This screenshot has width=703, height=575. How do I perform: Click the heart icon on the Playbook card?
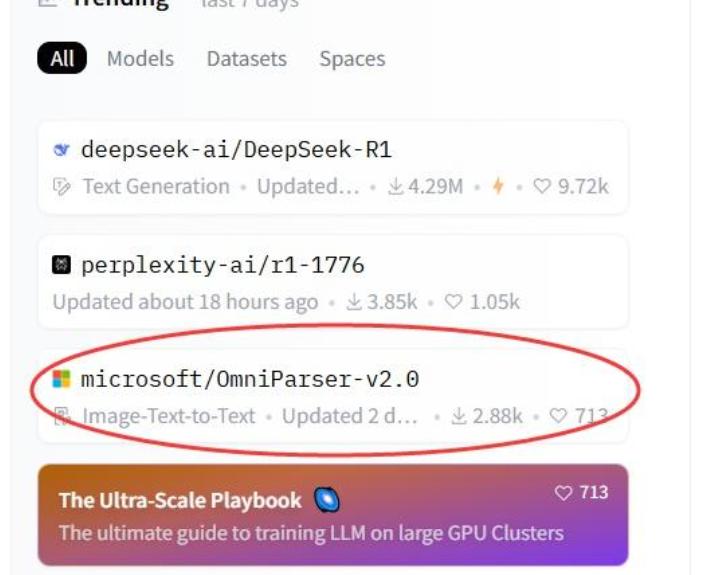point(564,493)
